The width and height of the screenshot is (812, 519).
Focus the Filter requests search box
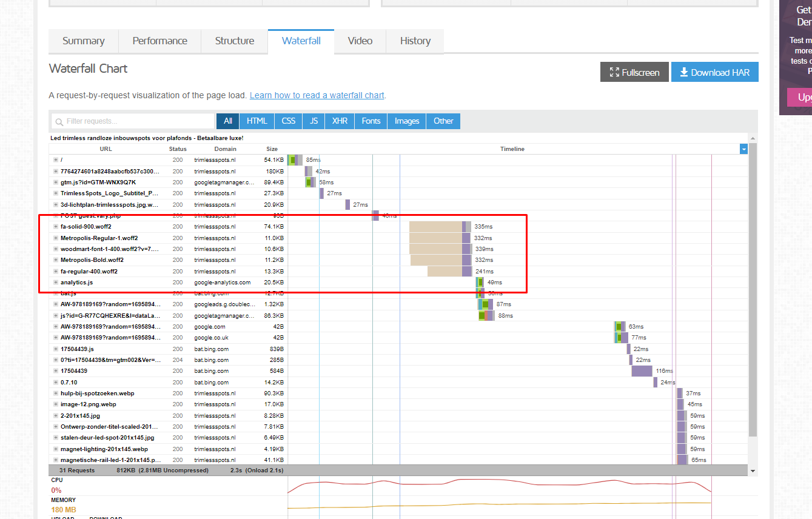click(133, 121)
